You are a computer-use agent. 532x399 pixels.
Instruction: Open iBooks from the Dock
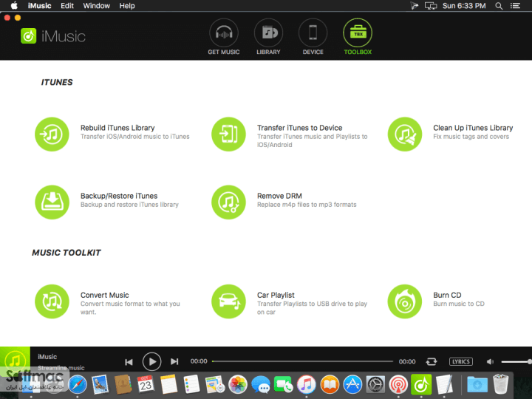tap(329, 385)
